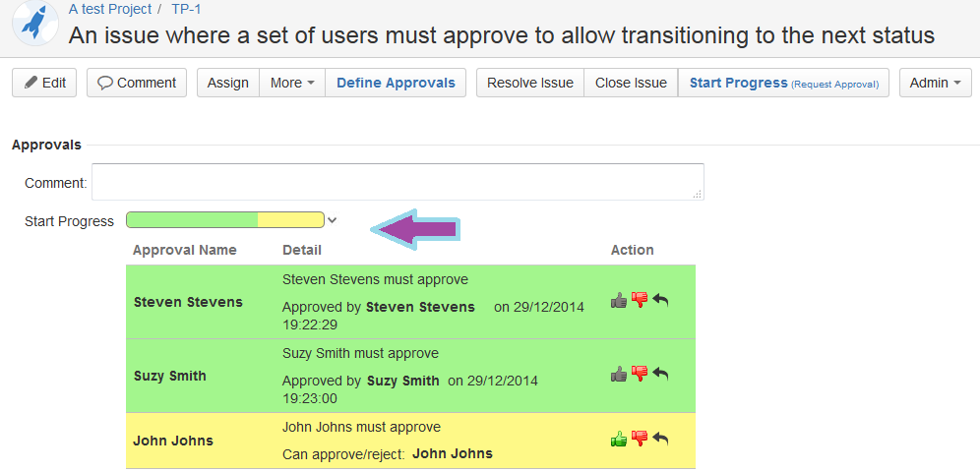
Task: Approve with green thumbs-up for John Johns
Action: (x=618, y=439)
